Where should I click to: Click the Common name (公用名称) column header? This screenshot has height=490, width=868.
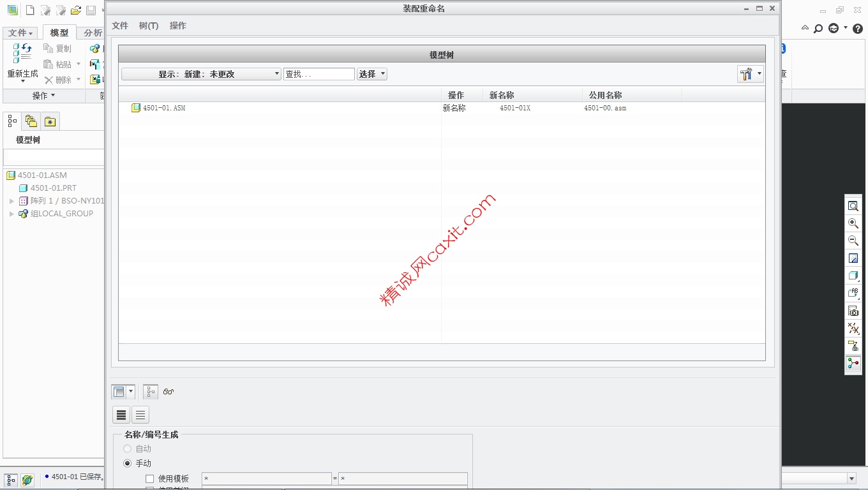point(632,95)
